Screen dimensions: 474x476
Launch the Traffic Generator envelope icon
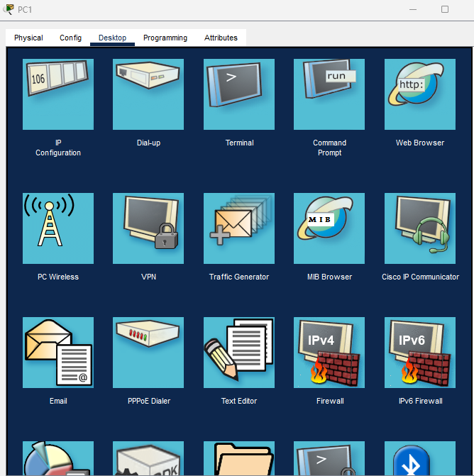coord(239,228)
